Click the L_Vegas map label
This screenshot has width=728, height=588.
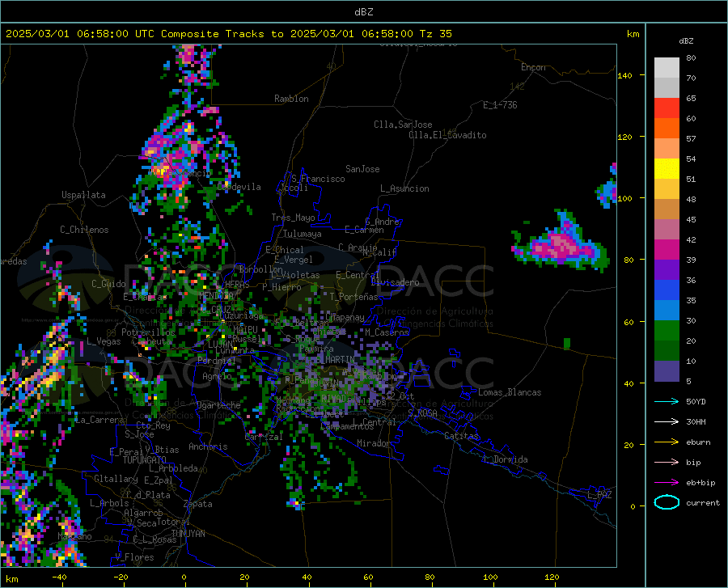pos(104,341)
